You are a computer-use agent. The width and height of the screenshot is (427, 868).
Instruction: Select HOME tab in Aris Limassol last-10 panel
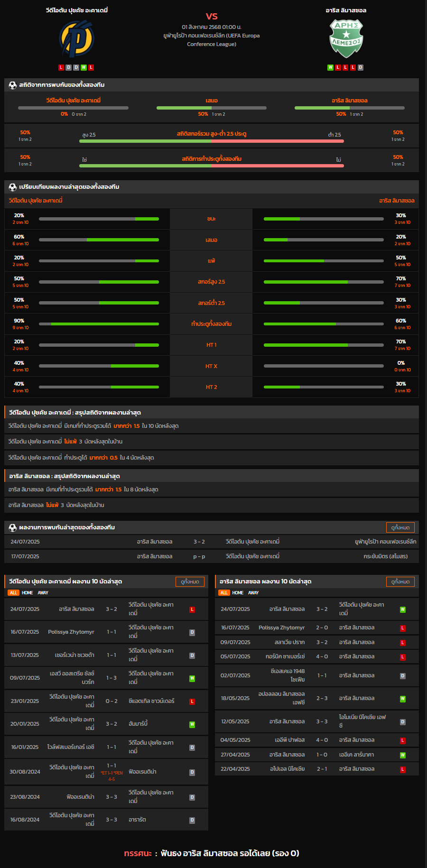[238, 593]
